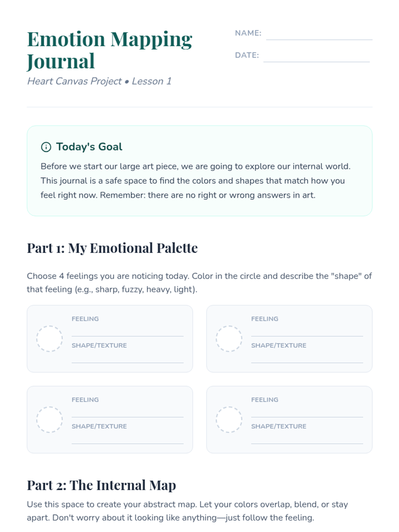Click the Emotion Mapping Journal title

tap(109, 50)
